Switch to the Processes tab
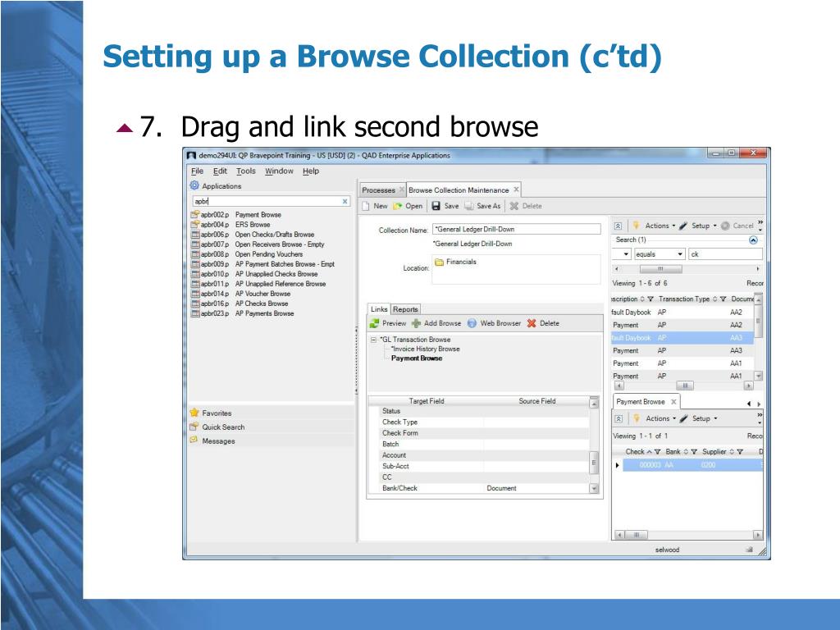Viewport: 840px width, 630px height. tap(378, 190)
